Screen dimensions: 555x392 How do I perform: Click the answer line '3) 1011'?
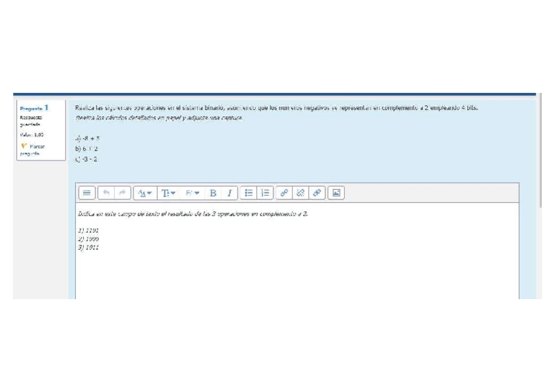click(x=88, y=247)
